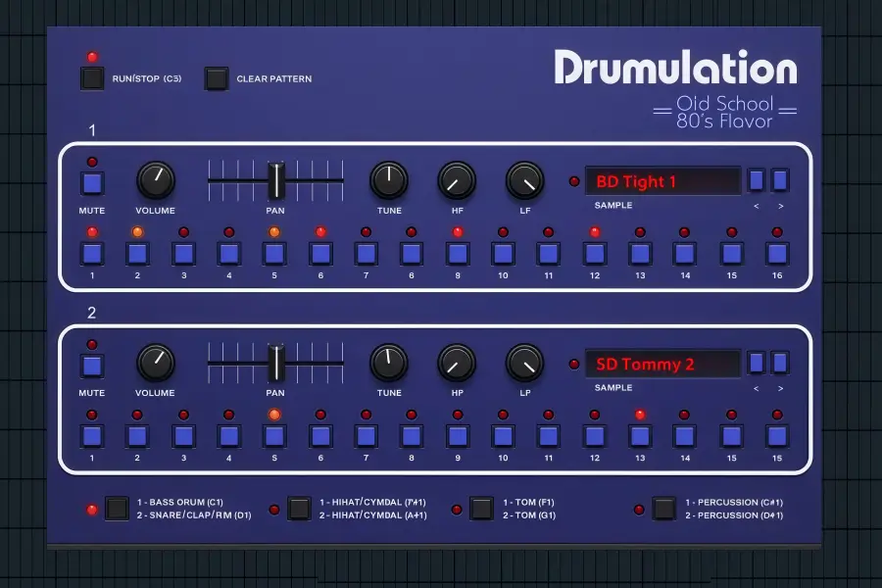Toggle step 3 in channel 2

point(184,436)
